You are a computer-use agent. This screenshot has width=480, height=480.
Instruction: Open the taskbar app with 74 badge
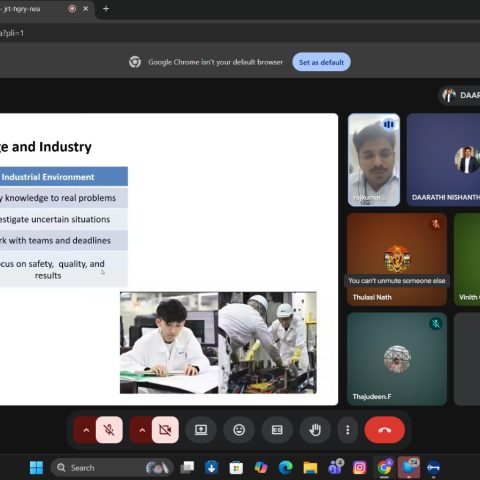409,468
